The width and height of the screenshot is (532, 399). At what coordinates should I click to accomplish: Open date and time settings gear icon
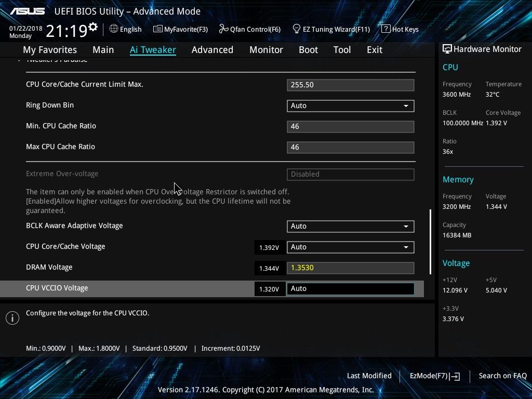pyautogui.click(x=93, y=26)
